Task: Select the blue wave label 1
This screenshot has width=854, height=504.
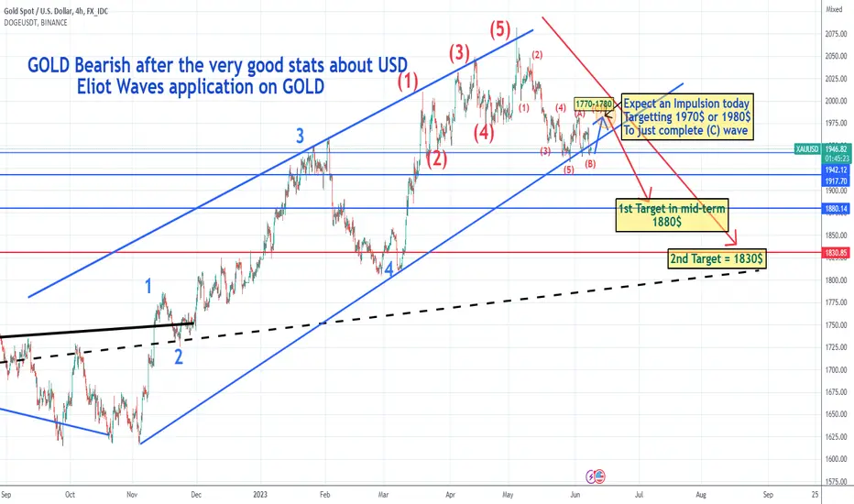Action: tap(148, 286)
